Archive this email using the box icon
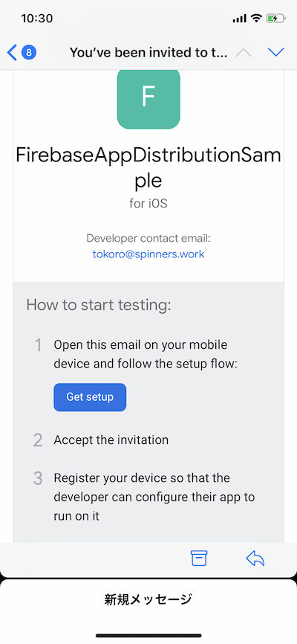The width and height of the screenshot is (297, 644). click(199, 558)
